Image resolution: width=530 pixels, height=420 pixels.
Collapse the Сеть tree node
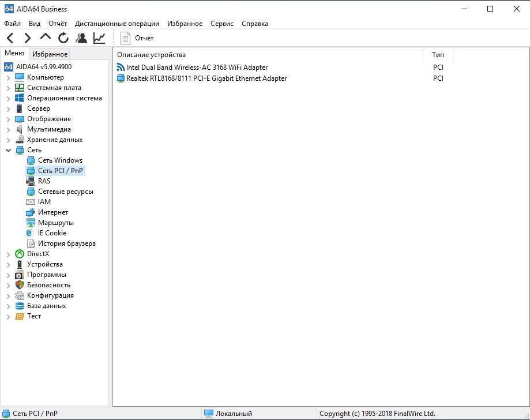(x=8, y=150)
